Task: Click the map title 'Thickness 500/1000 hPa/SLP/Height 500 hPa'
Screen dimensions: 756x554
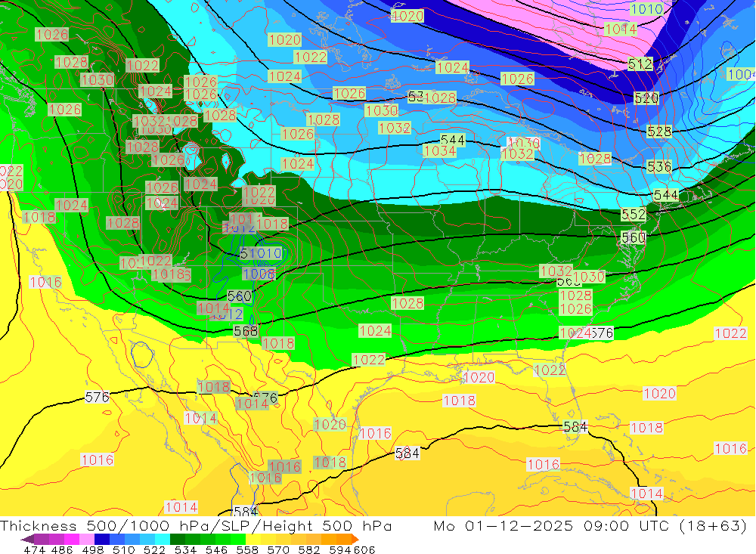Action: (196, 525)
